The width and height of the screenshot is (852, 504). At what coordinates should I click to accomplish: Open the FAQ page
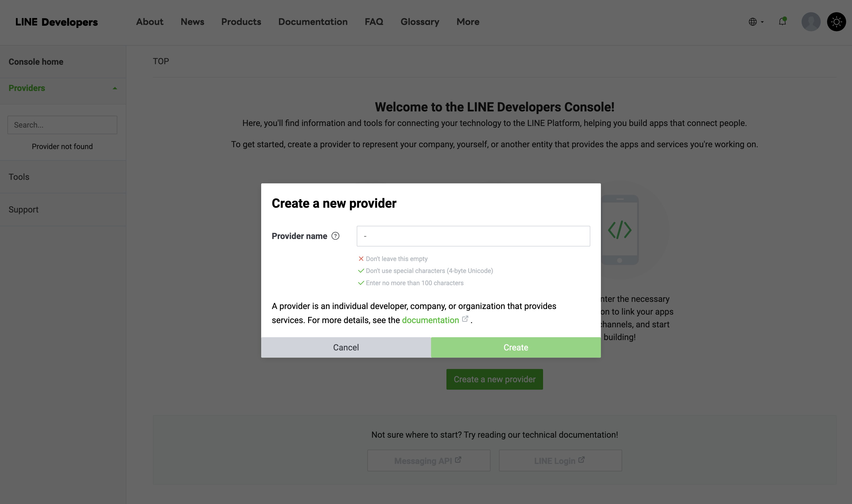(374, 22)
